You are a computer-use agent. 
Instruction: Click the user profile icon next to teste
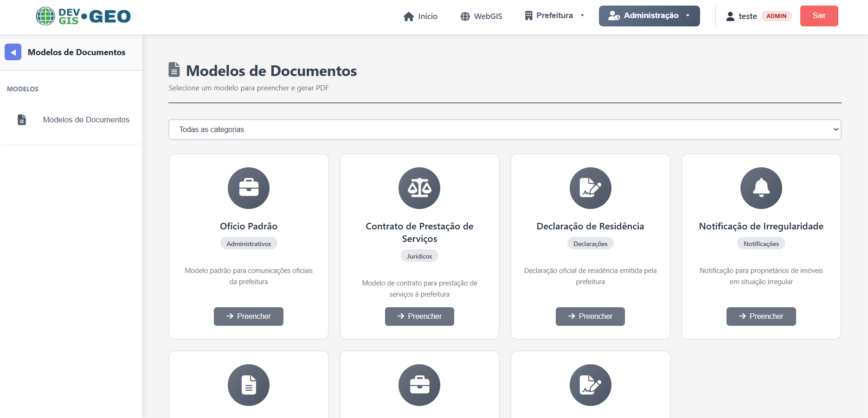pyautogui.click(x=730, y=15)
